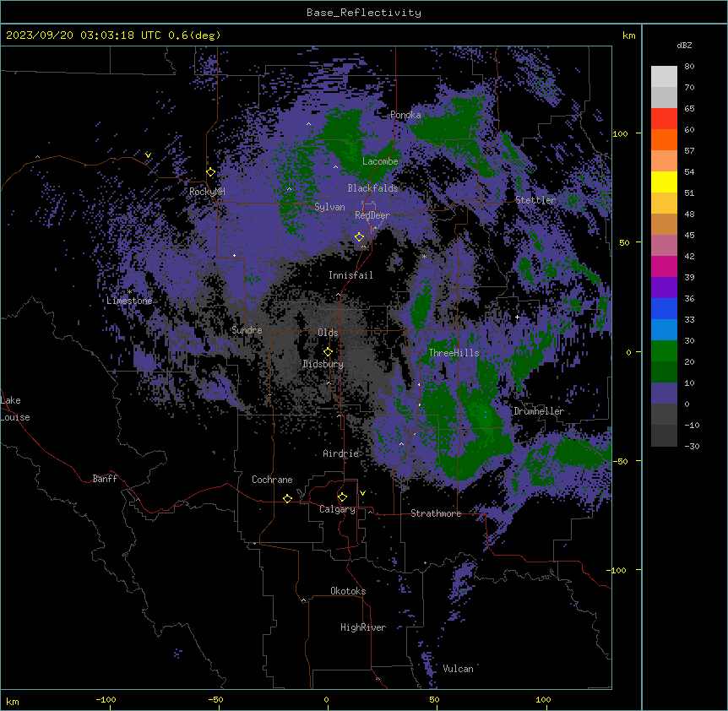The image size is (728, 711).
Task: Click the yellow diamond marker above Calgary
Action: [x=342, y=497]
